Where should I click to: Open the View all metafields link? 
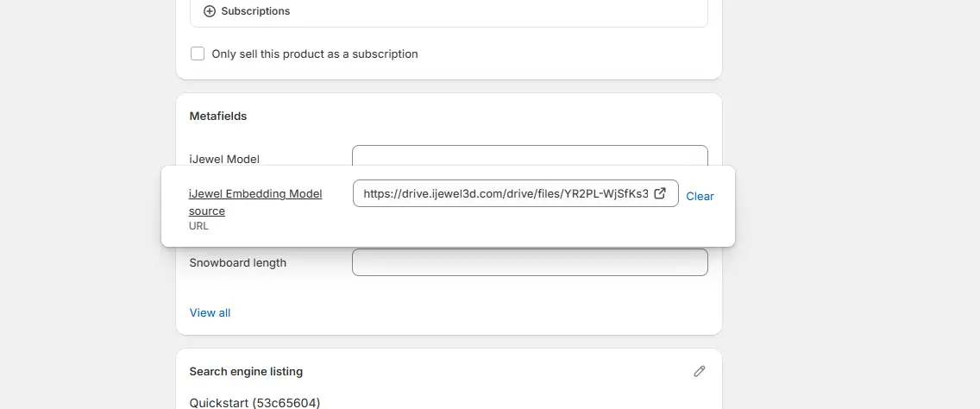click(210, 312)
